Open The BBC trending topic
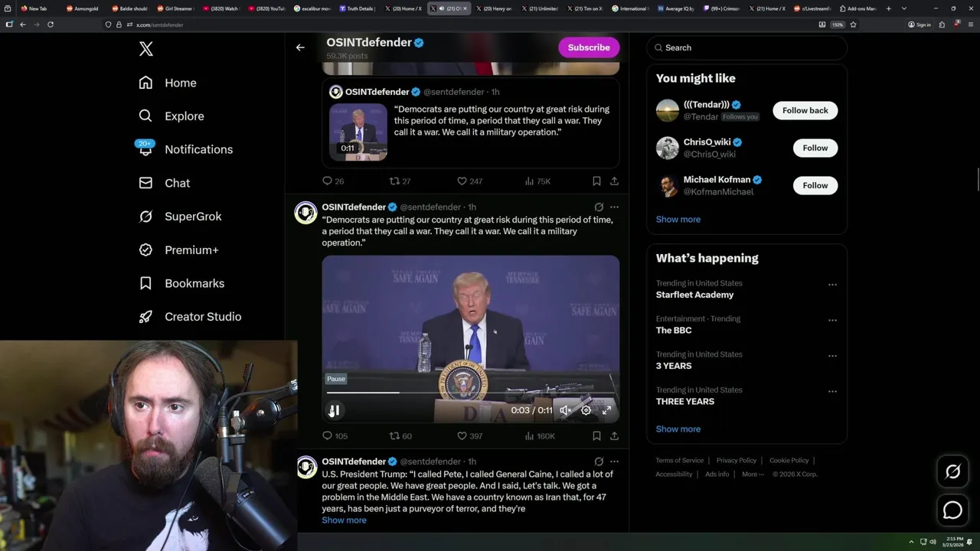This screenshot has height=551, width=980. 674,331
